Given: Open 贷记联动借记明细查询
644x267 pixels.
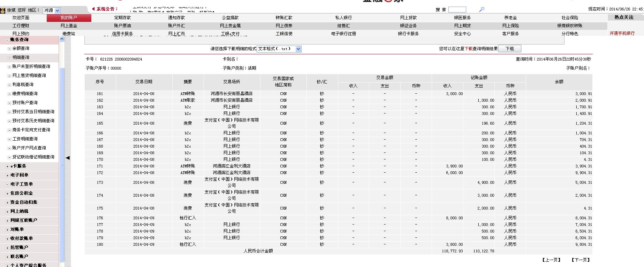Looking at the screenshot, I should click(33, 157).
